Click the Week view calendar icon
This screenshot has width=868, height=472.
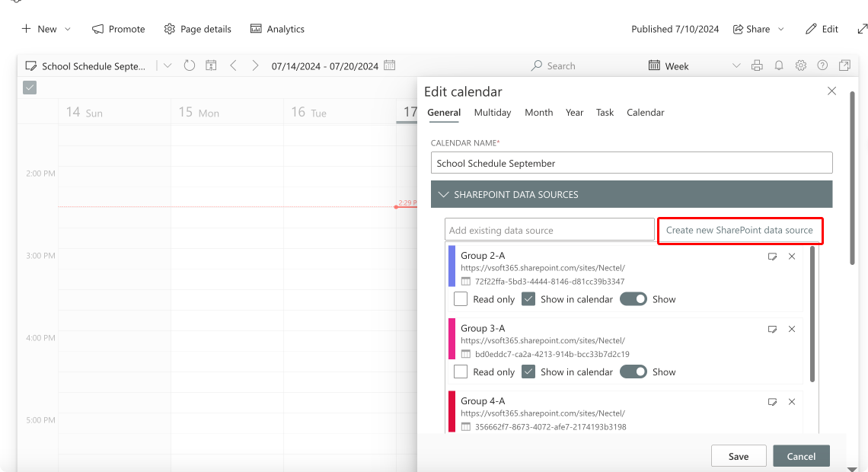654,65
